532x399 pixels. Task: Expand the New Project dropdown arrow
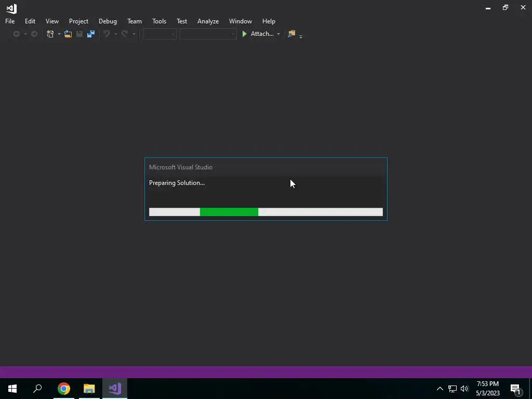[59, 34]
